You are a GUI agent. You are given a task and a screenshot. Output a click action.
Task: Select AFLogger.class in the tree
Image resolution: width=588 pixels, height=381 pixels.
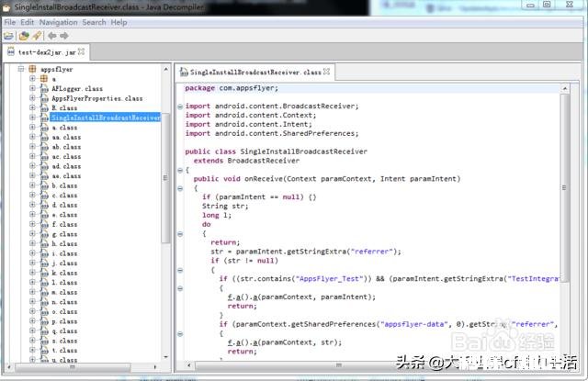click(x=77, y=88)
